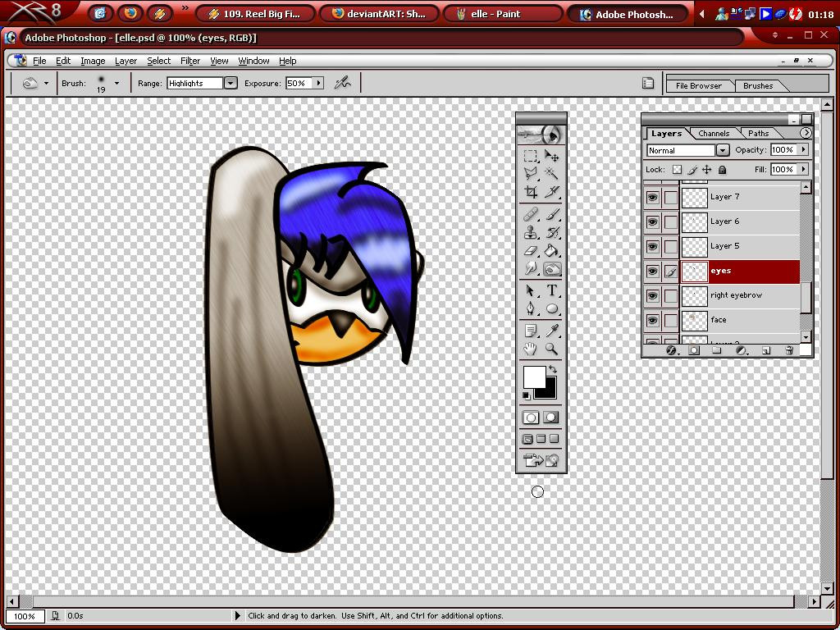Select the Paint Bucket tool
Viewport: 840px width, 630px height.
(552, 251)
